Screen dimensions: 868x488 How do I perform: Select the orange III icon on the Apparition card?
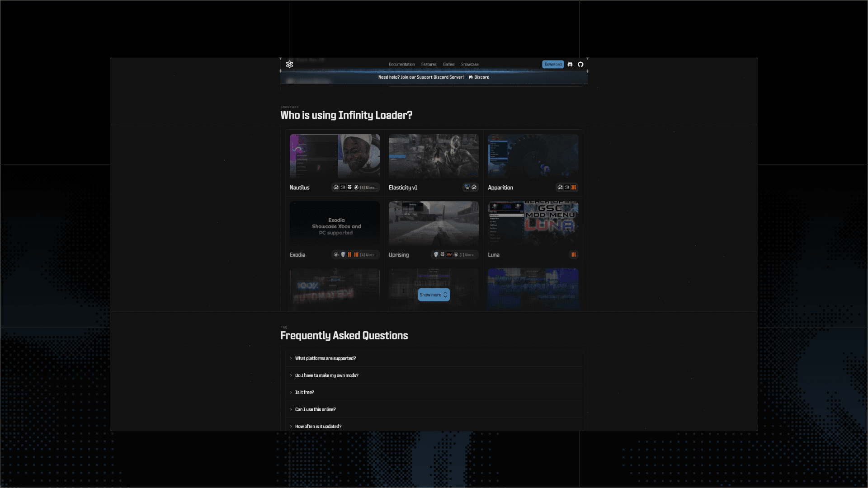(x=574, y=188)
